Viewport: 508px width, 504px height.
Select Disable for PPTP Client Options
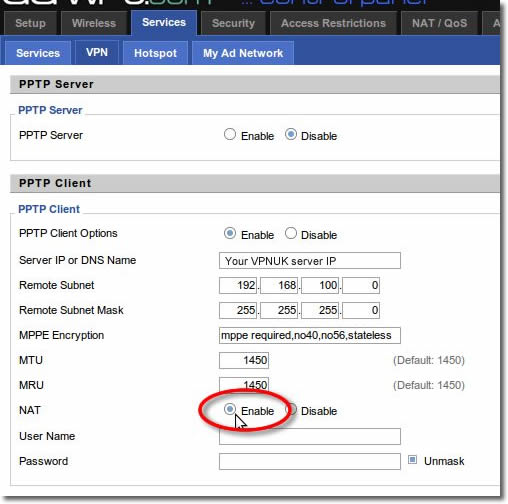pyautogui.click(x=291, y=233)
